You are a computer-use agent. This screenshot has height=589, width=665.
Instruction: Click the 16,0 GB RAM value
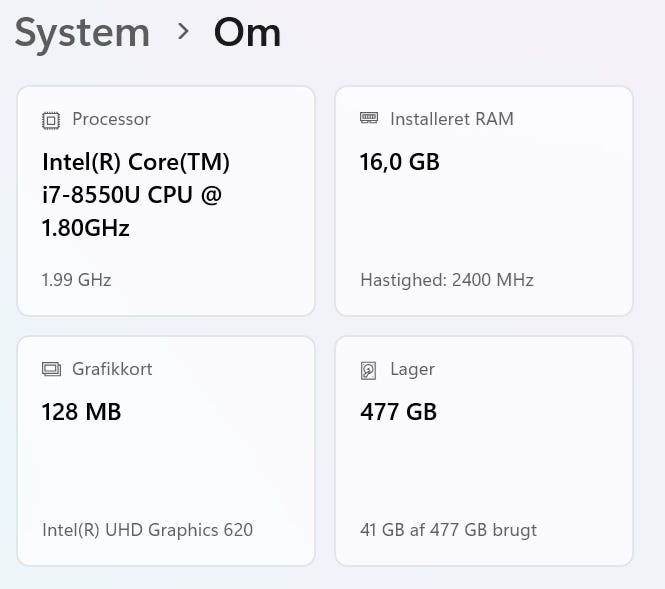400,162
